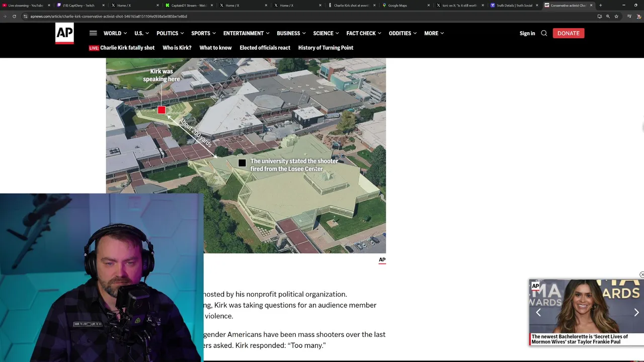Expand the More dropdown

pyautogui.click(x=434, y=33)
